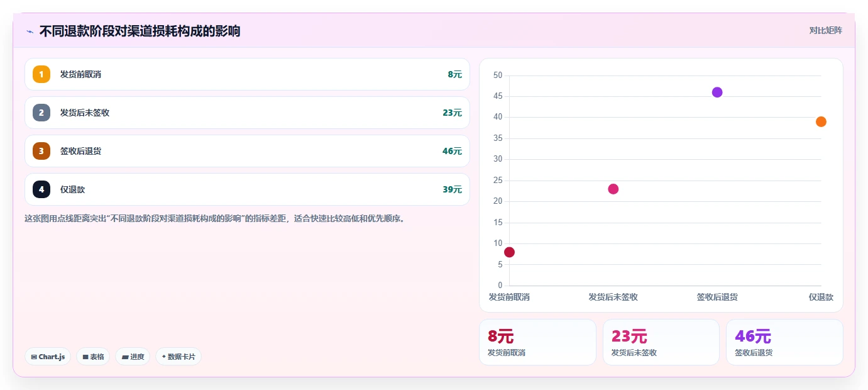Select the 发货后未签收 list row
Viewport: 868px width, 390px height.
(247, 113)
